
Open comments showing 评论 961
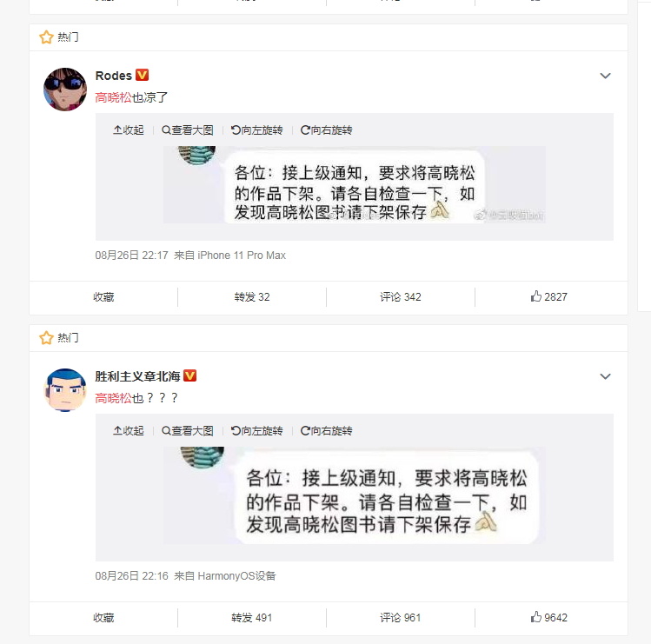[400, 617]
